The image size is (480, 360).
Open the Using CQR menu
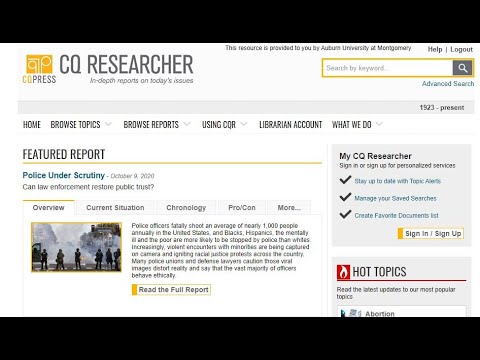tap(219, 125)
